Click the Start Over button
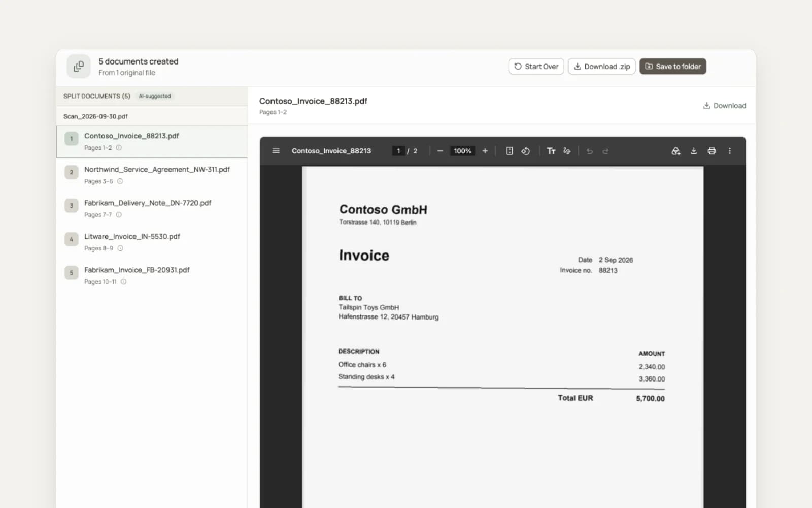 pos(536,67)
